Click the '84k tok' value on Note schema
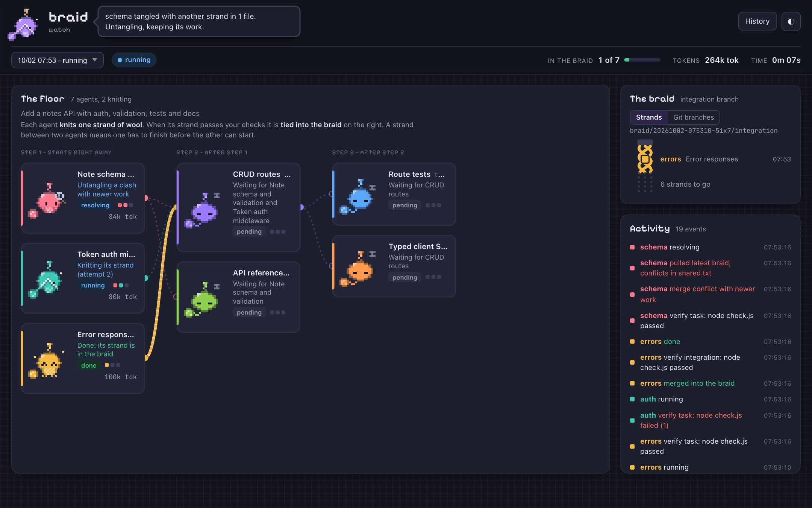This screenshot has width=812, height=508. coord(123,217)
